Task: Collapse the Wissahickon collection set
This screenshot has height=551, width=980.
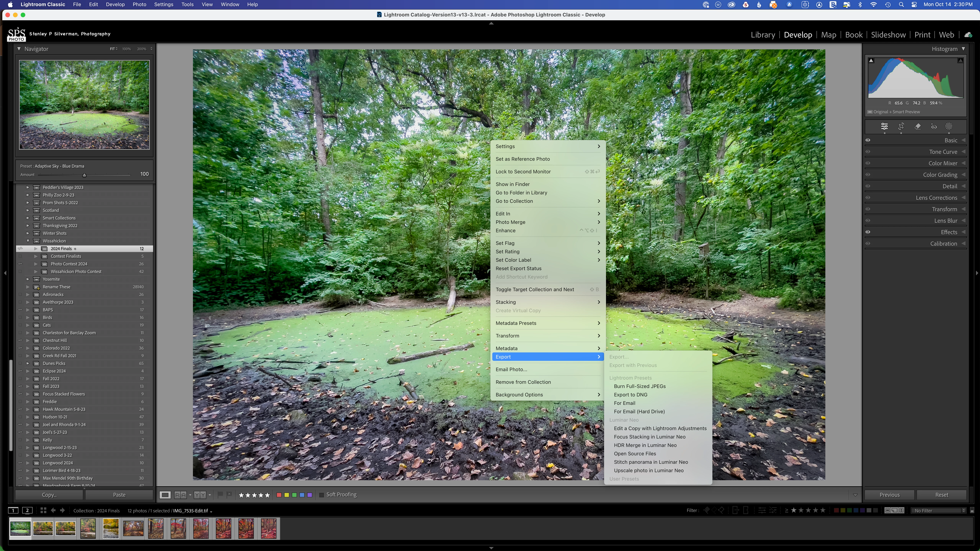Action: (28, 241)
